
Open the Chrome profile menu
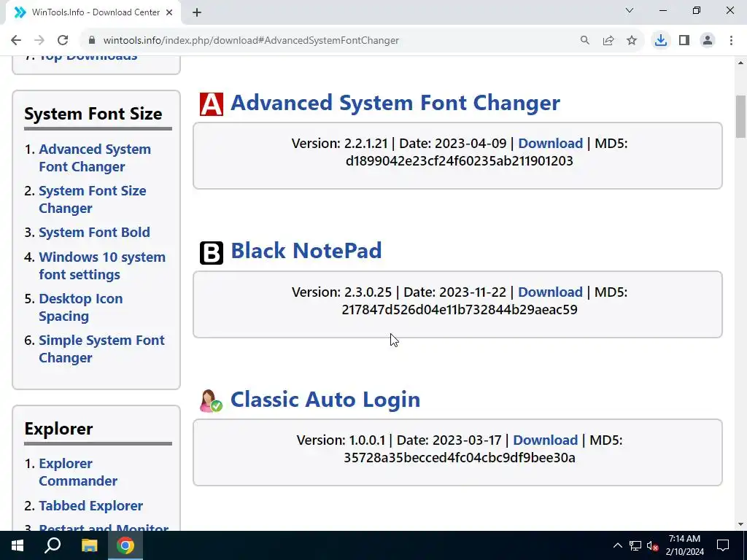point(708,41)
